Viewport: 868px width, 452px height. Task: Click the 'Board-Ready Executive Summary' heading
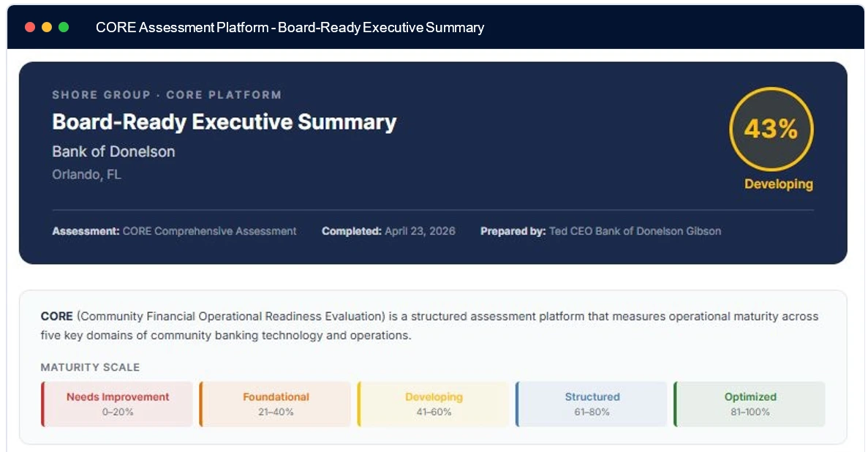[x=224, y=122]
